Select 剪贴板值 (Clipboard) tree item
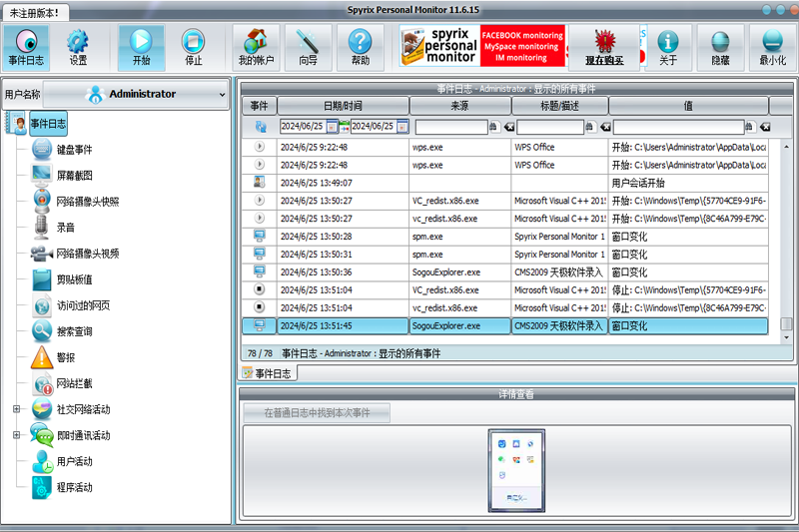The height and width of the screenshot is (532, 799). click(62, 279)
